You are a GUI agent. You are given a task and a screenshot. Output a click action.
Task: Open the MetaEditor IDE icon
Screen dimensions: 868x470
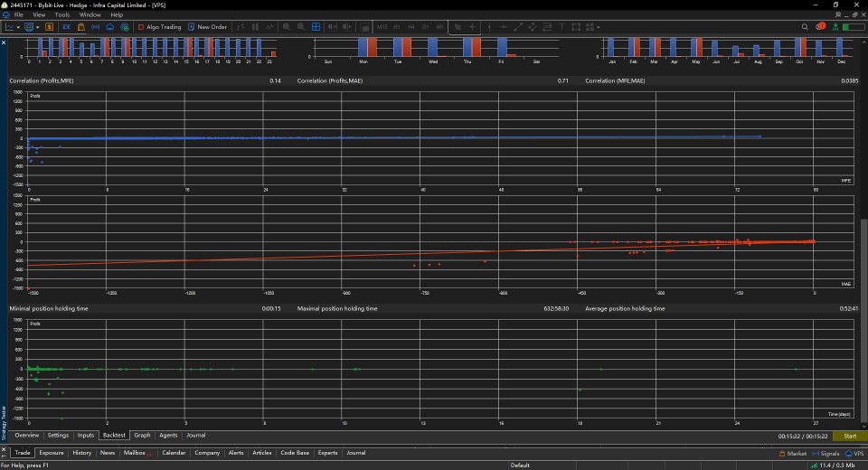coord(66,26)
